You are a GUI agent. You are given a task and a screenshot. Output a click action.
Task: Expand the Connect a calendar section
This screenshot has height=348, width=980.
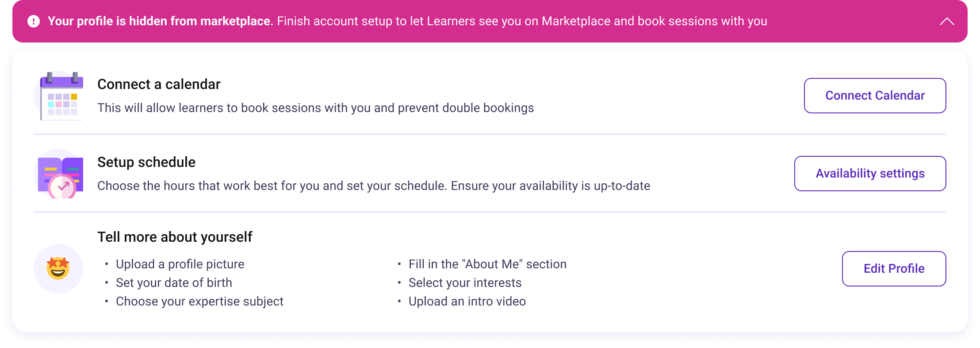158,84
